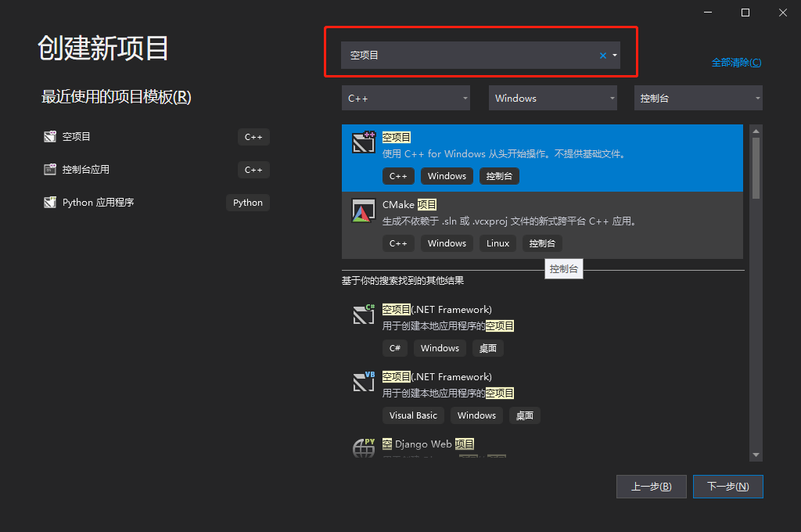Click the C++ empty project template icon
This screenshot has height=532, width=801.
tap(364, 142)
